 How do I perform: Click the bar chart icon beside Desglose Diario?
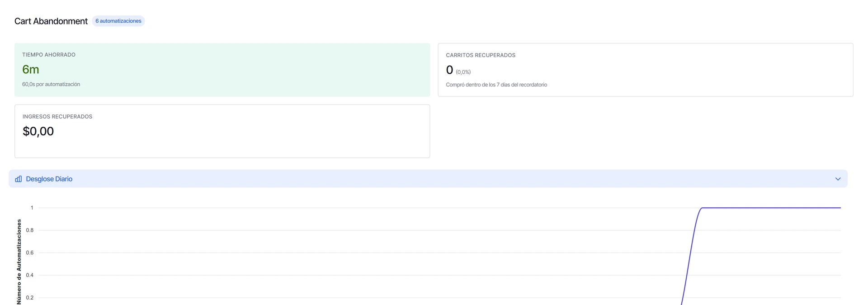(19, 179)
